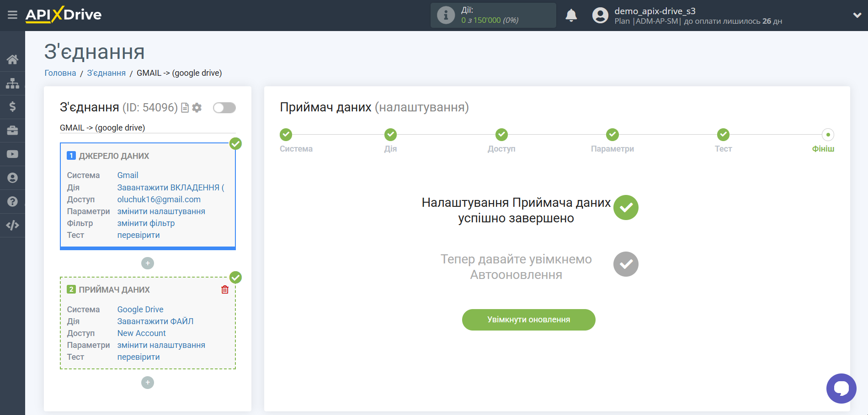Delete the ПРИЙМАЧ ДАНИХ block with trash icon
868x415 pixels.
pyautogui.click(x=225, y=289)
